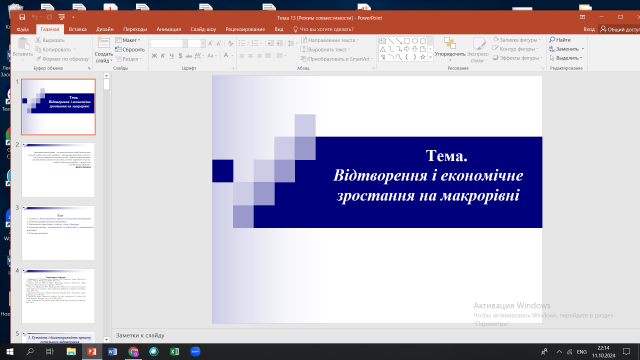The image size is (640, 360).
Task: Switch to the Вставка ribbon tab
Action: [78, 29]
